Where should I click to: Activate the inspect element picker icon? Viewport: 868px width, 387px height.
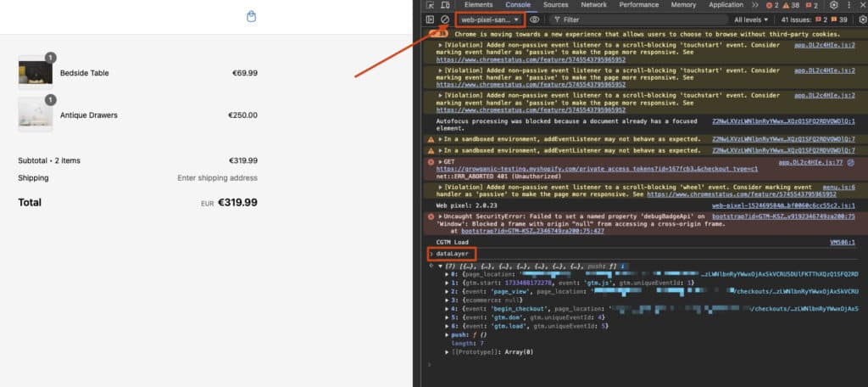point(430,5)
